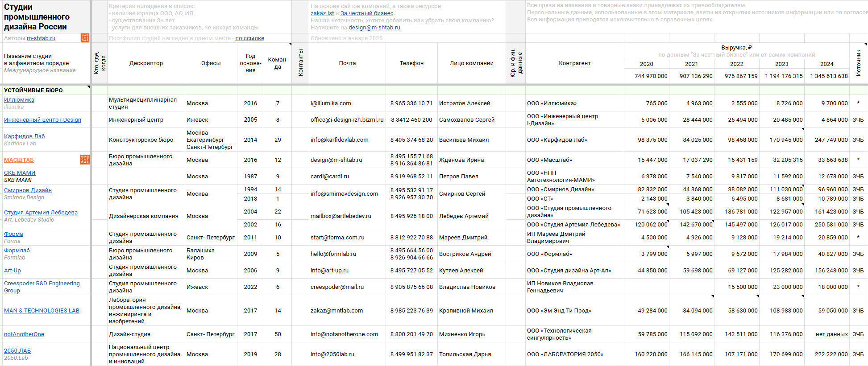Click the founding year 1987 cell
Screen dimensions: 868x366
tap(250, 177)
